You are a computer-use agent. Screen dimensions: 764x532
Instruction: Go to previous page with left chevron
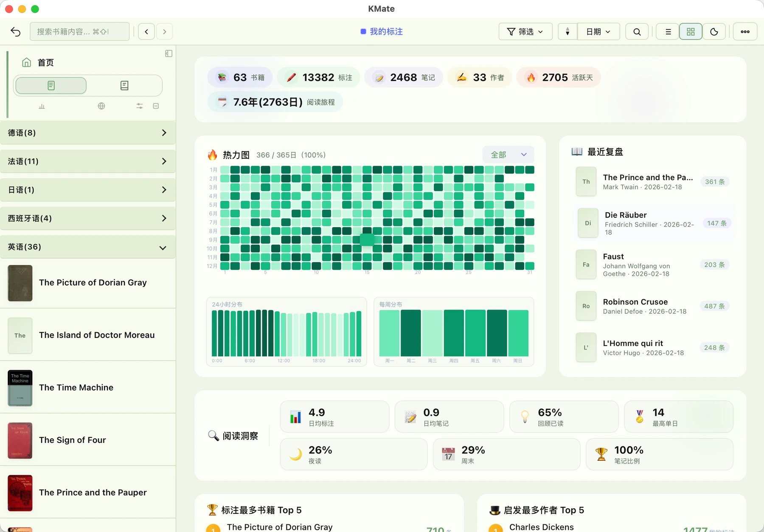pos(146,32)
